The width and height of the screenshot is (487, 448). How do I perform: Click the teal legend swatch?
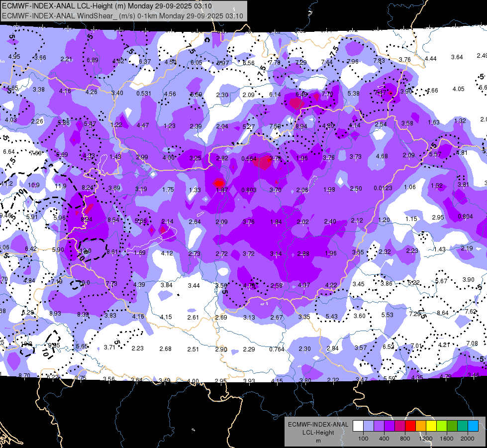[x=463, y=426]
